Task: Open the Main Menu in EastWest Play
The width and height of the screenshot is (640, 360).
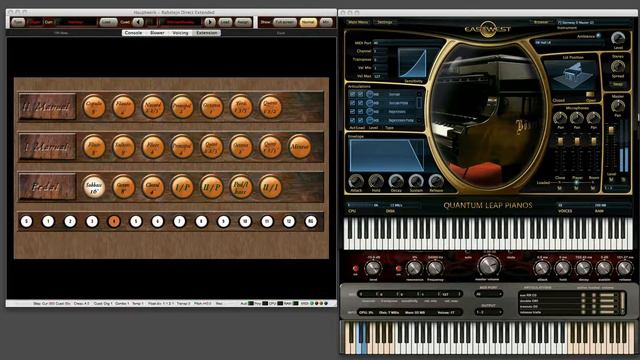Action: [x=358, y=22]
